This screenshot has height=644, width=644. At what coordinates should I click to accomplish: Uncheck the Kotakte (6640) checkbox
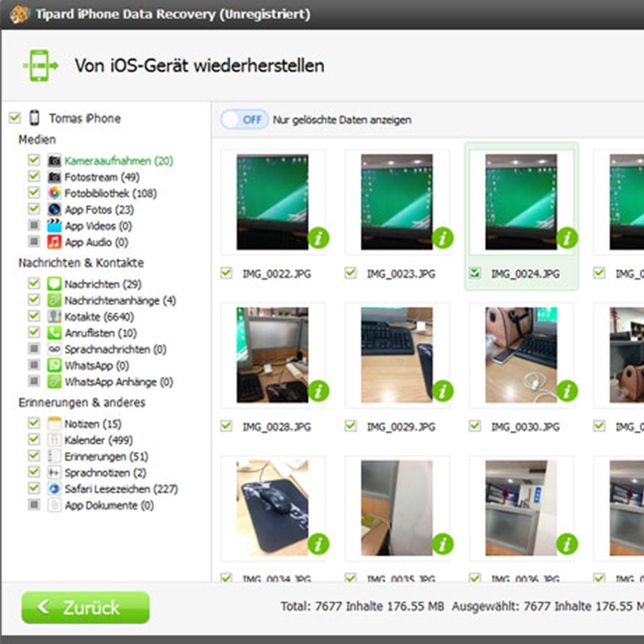(35, 317)
